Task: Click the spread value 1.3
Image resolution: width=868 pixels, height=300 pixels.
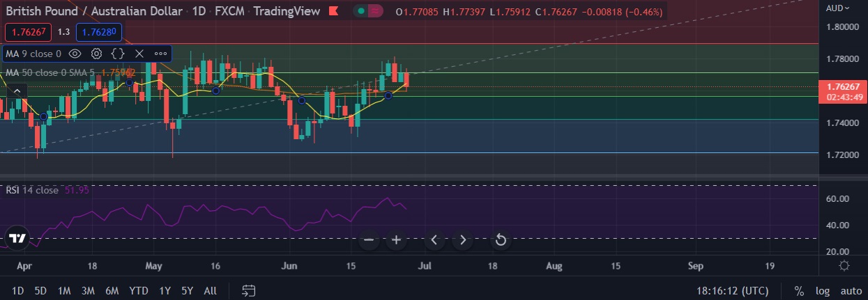Action: [x=63, y=32]
